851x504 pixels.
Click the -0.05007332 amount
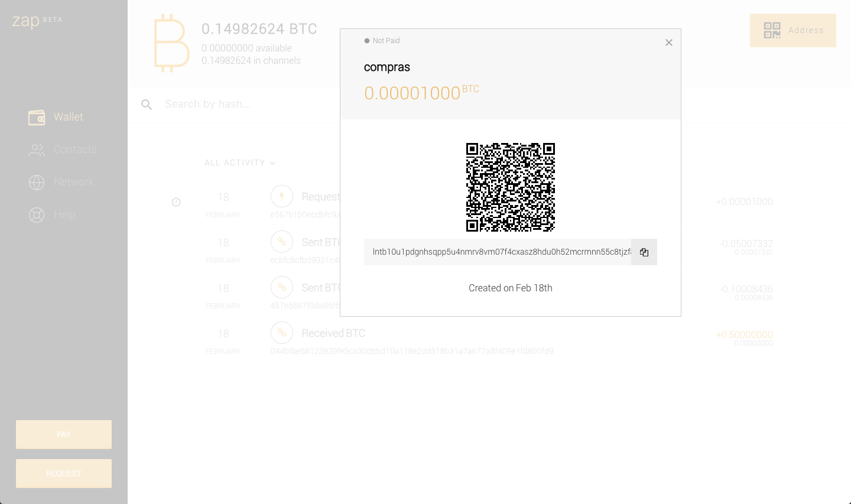click(746, 243)
